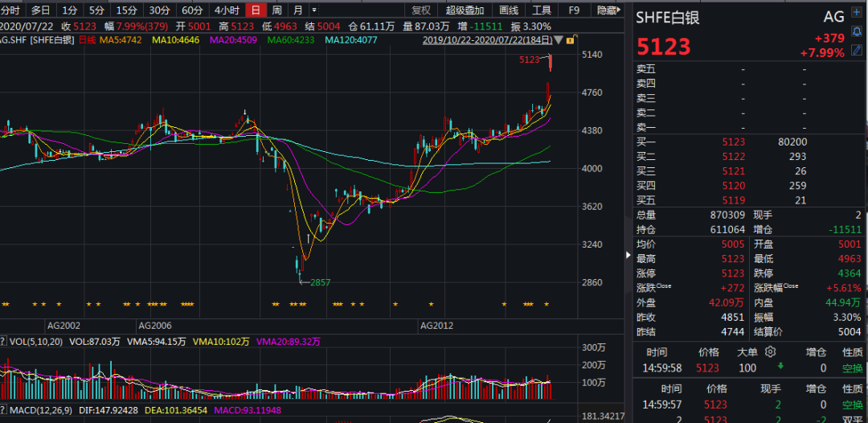
Task: Open the 隐藏 dropdown at top right
Action: pyautogui.click(x=610, y=10)
